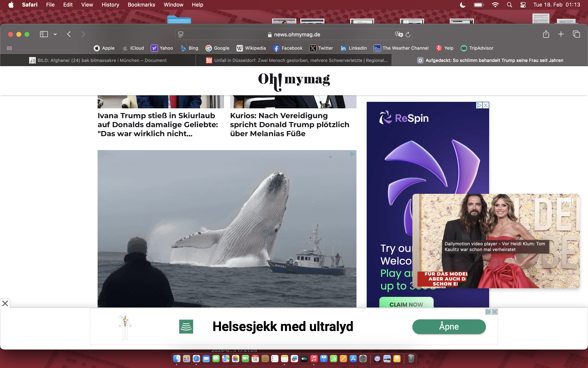Go forward to the next page
This screenshot has height=368, width=588.
[83, 34]
